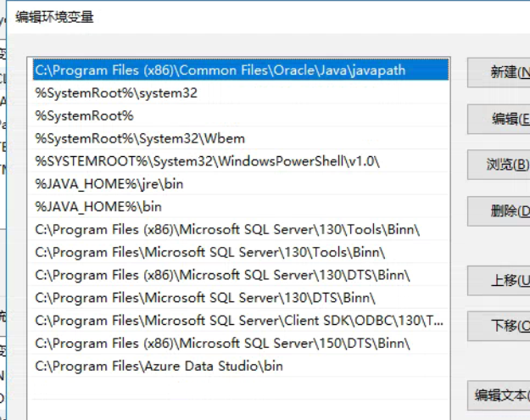This screenshot has height=420, width=530.
Task: Select the Oracle Java javapath entry
Action: click(x=220, y=70)
